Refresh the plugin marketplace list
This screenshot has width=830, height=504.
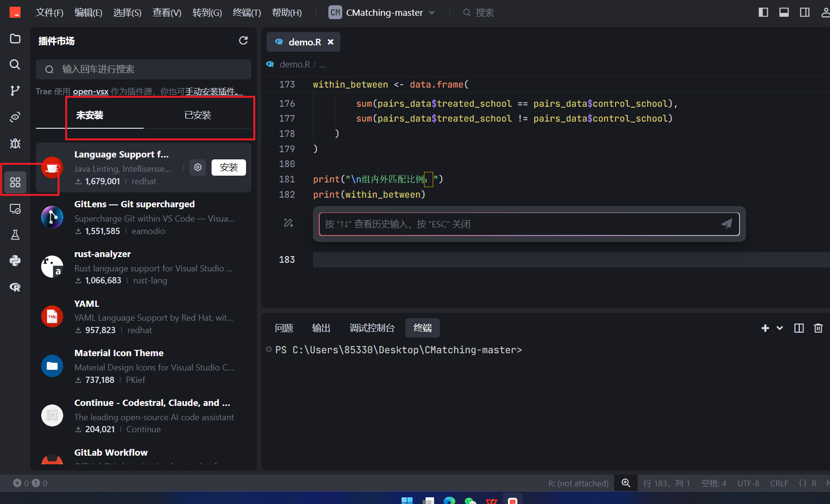(243, 41)
